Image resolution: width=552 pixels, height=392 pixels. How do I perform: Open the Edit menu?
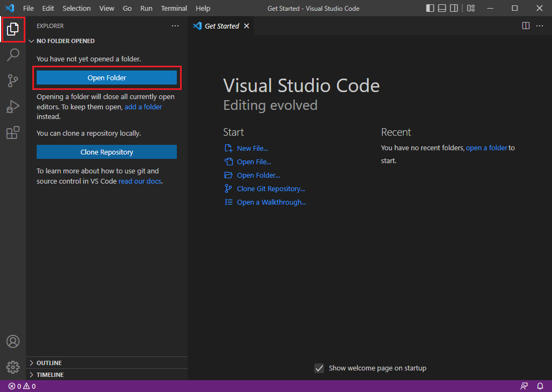click(48, 8)
